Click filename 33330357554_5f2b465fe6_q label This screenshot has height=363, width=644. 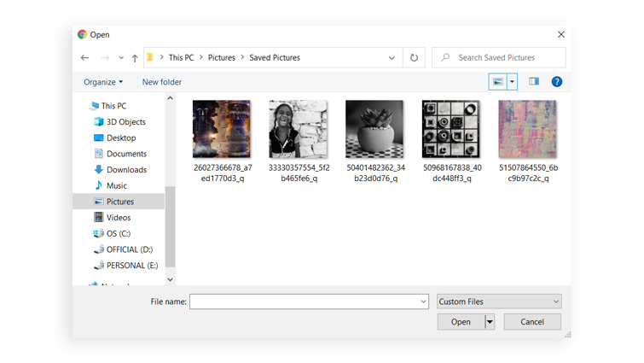click(299, 173)
